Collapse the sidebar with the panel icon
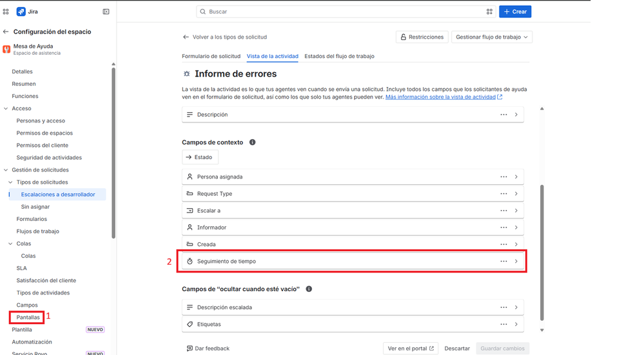This screenshot has width=644, height=355. [x=106, y=12]
